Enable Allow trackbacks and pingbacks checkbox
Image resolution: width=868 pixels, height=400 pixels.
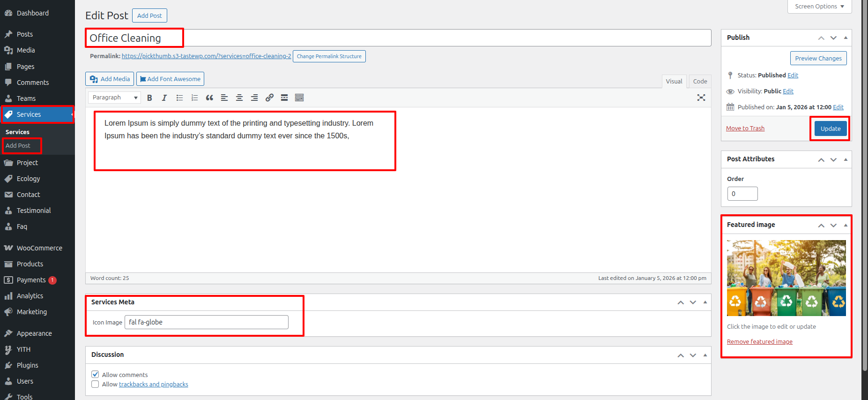coord(95,384)
